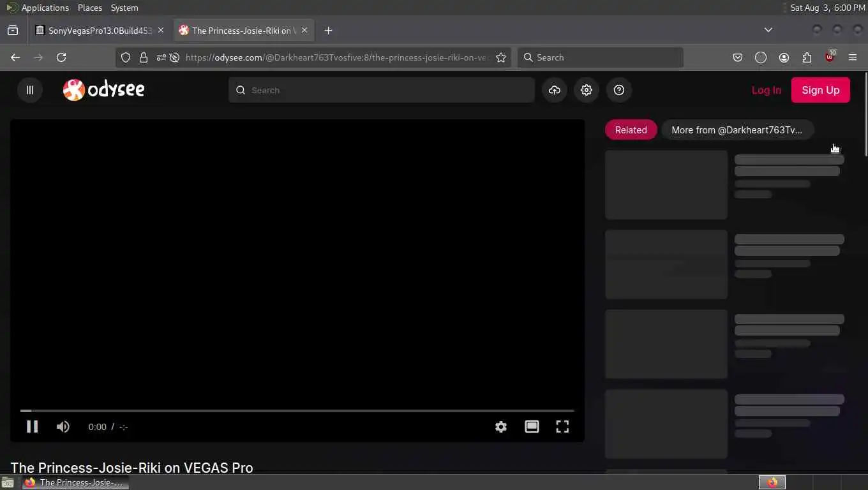The height and width of the screenshot is (490, 868).
Task: Click the Log In link
Action: point(766,90)
